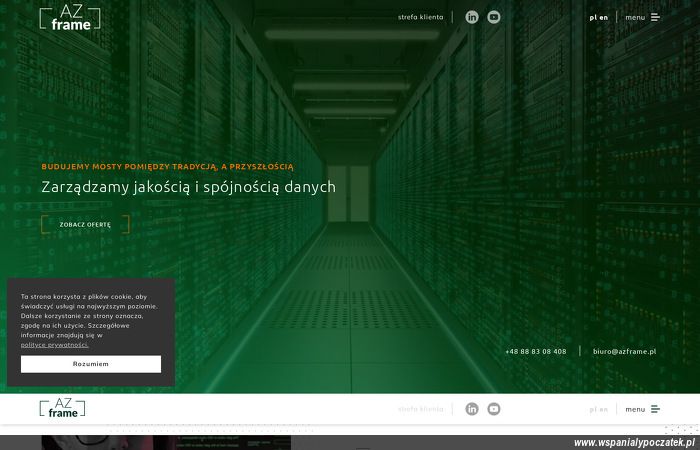
Task: Open LinkedIn icon in white sticky bar
Action: pyautogui.click(x=472, y=409)
